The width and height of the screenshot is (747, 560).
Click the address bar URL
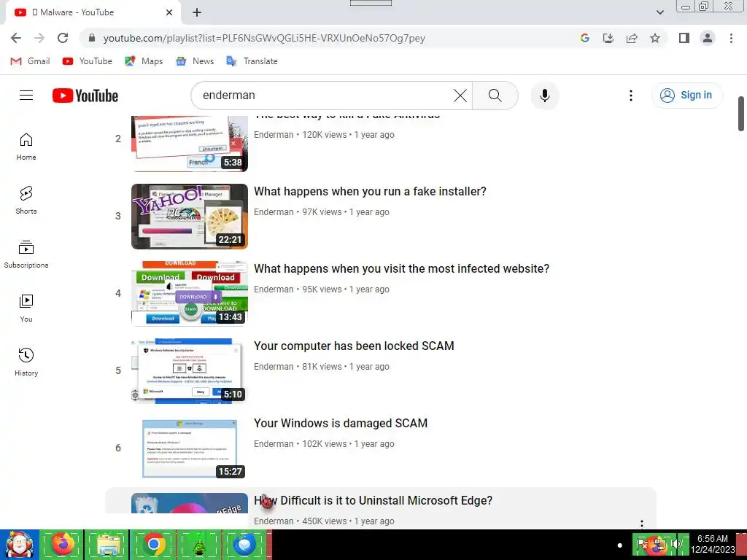pyautogui.click(x=264, y=38)
